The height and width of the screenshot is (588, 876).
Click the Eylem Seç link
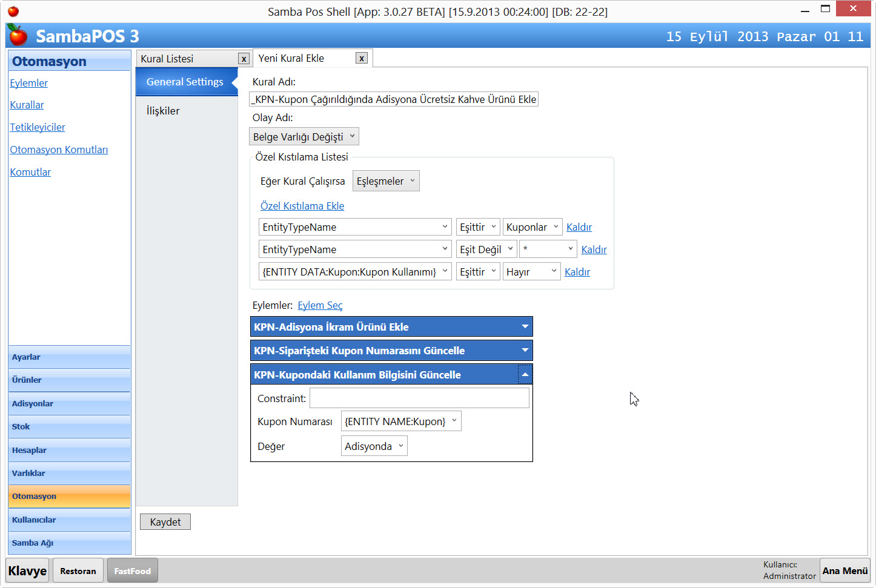tap(320, 305)
